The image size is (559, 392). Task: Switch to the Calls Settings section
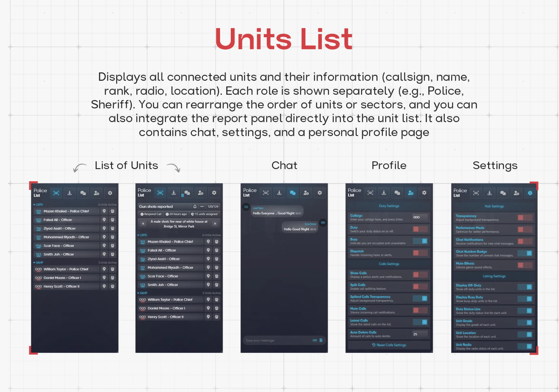[389, 264]
